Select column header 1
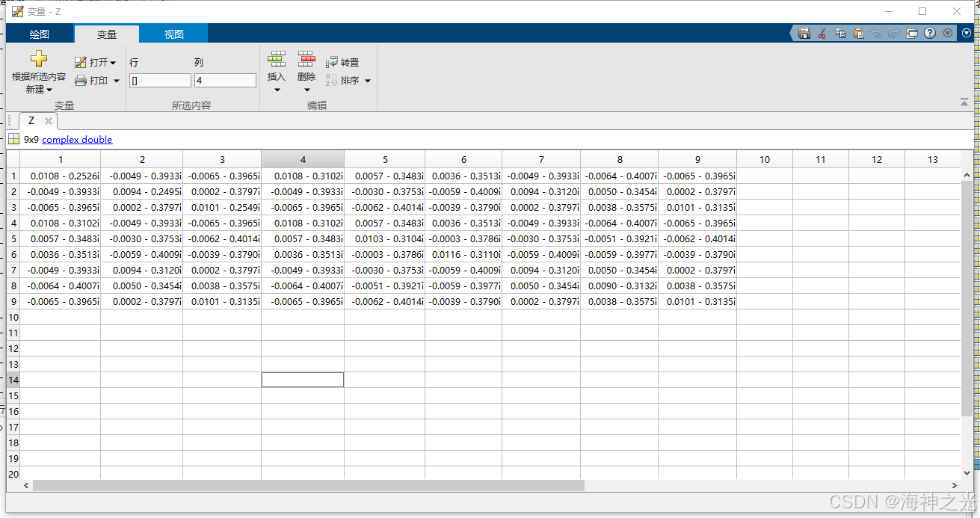Viewport: 980px width, 518px height. [x=61, y=159]
